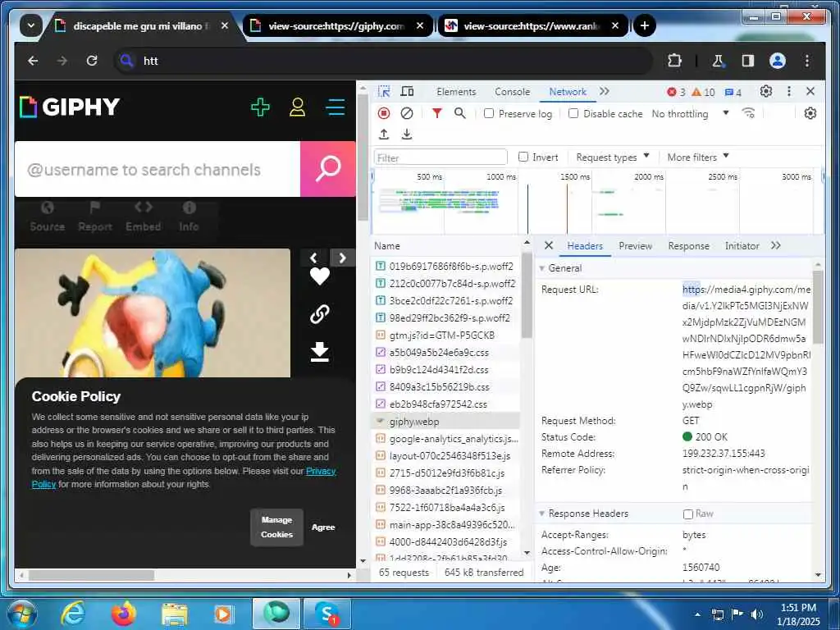Image resolution: width=840 pixels, height=630 pixels.
Task: Open Firefox from the taskbar
Action: (123, 614)
